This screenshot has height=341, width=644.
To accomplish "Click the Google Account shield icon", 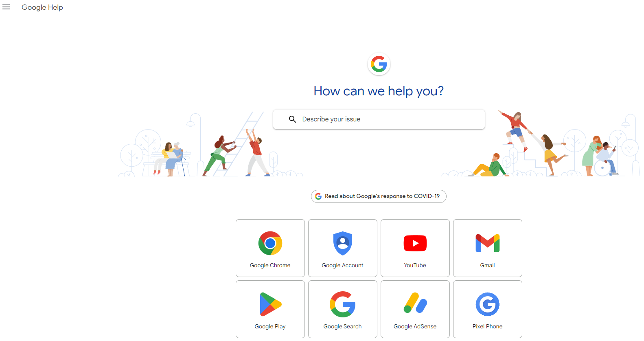I will point(343,243).
